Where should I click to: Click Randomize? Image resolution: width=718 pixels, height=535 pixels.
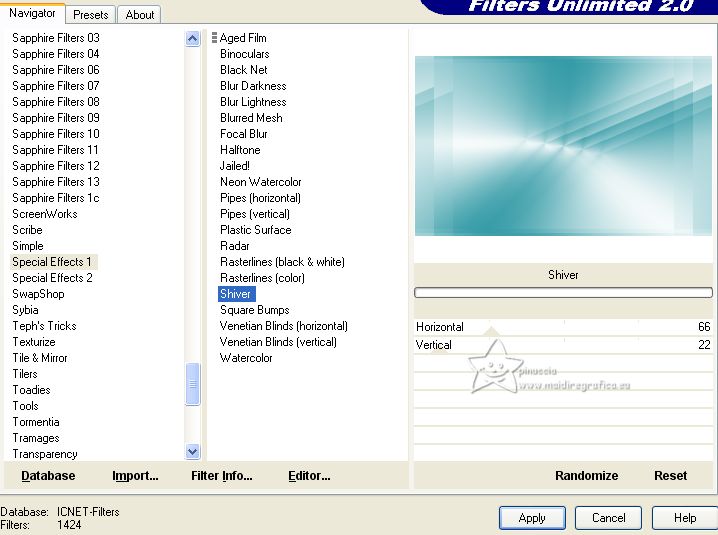587,475
